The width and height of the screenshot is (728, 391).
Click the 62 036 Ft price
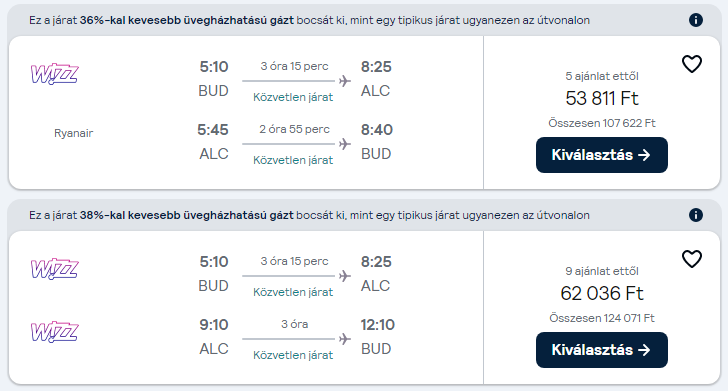tap(602, 293)
